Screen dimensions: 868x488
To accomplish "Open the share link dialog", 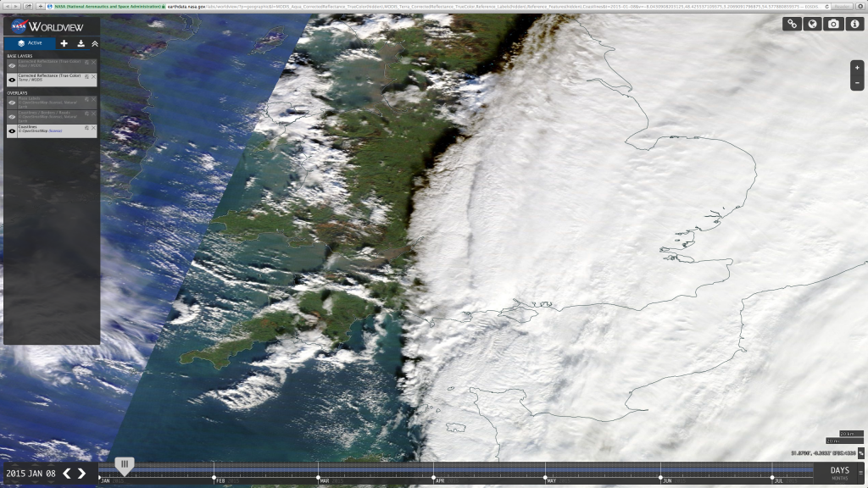I will pyautogui.click(x=793, y=24).
